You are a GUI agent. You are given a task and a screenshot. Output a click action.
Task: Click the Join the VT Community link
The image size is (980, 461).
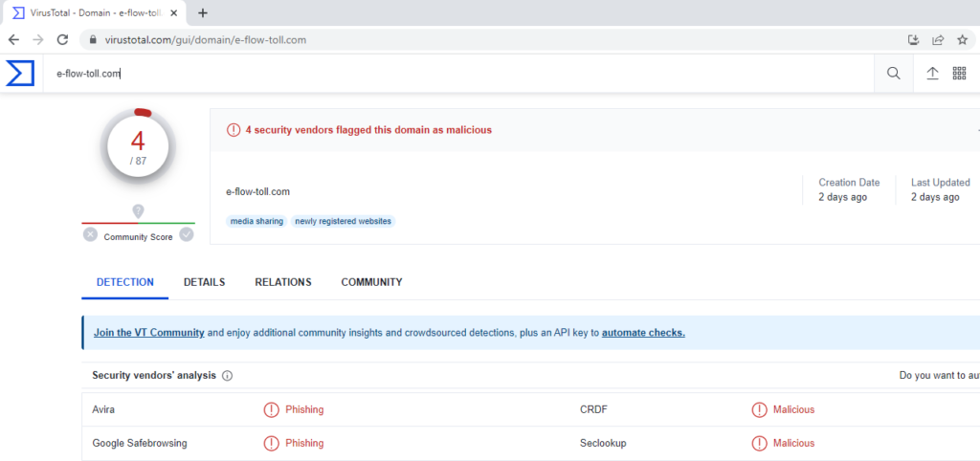(x=149, y=333)
